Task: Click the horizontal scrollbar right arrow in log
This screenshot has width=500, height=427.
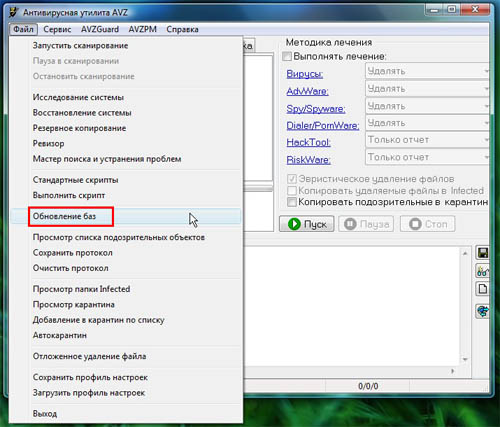Action: [x=452, y=371]
